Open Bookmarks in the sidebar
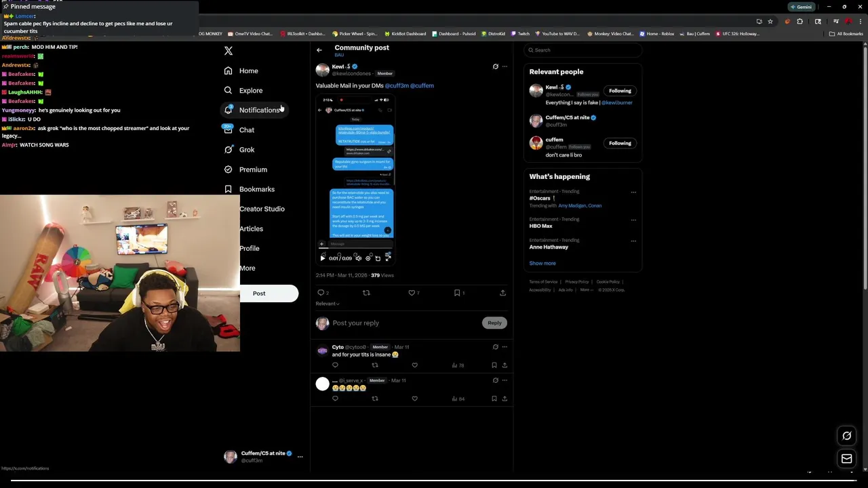 coord(249,189)
